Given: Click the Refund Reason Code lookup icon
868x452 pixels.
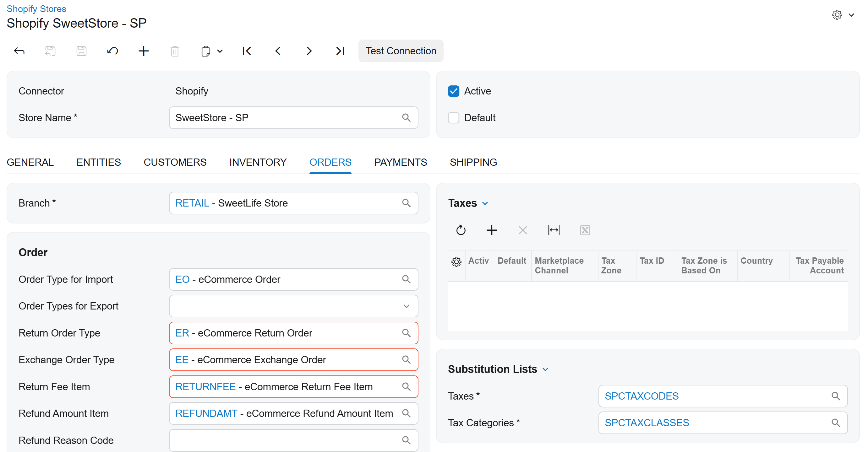Looking at the screenshot, I should point(406,440).
